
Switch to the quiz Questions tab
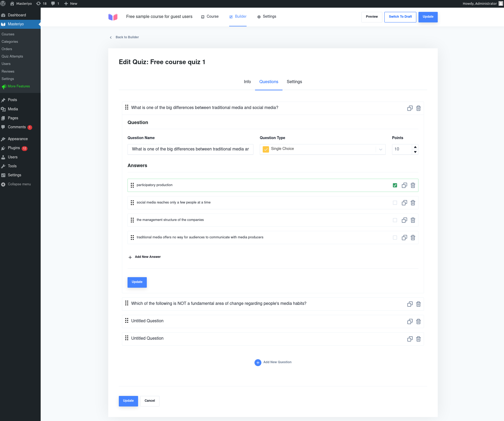(x=269, y=82)
